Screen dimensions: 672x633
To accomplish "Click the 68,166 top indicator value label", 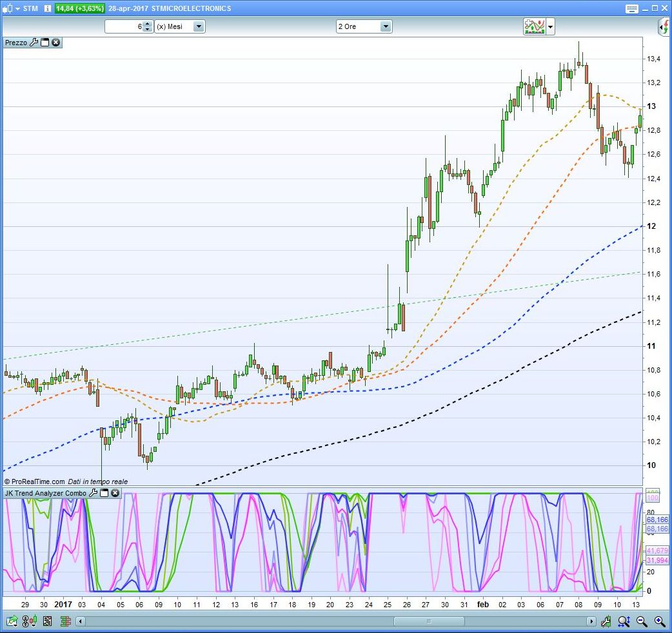I will pos(657,520).
